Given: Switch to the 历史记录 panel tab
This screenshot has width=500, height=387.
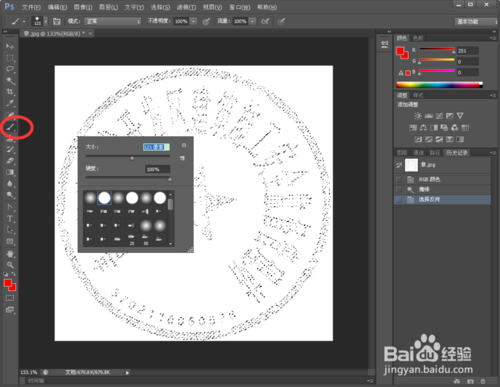Looking at the screenshot, I should click(457, 153).
